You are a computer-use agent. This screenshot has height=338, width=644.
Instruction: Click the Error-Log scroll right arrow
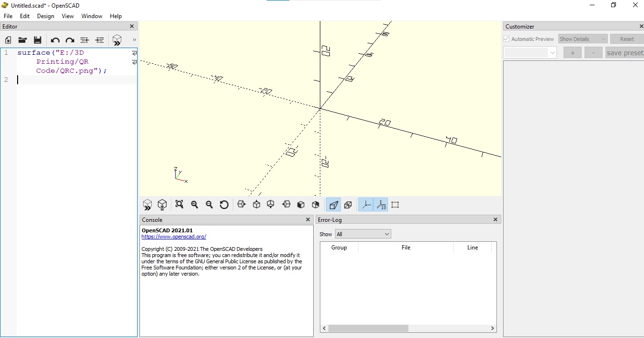(493, 328)
